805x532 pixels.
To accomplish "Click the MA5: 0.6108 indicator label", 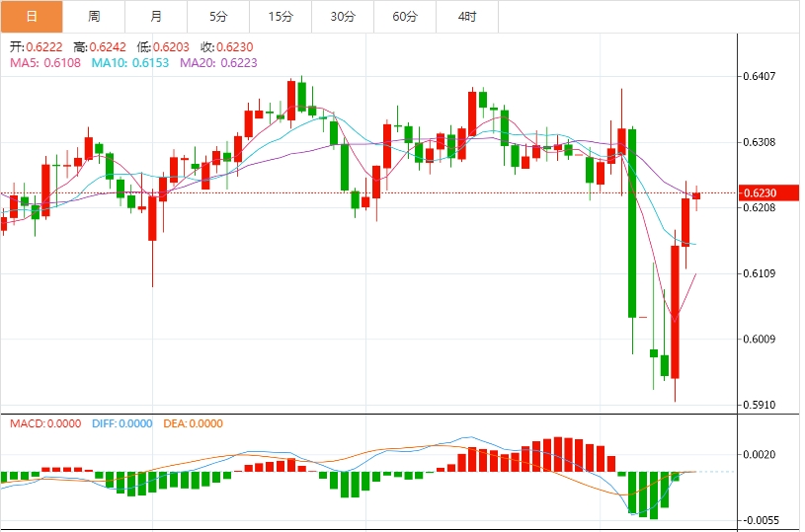I will click(45, 63).
